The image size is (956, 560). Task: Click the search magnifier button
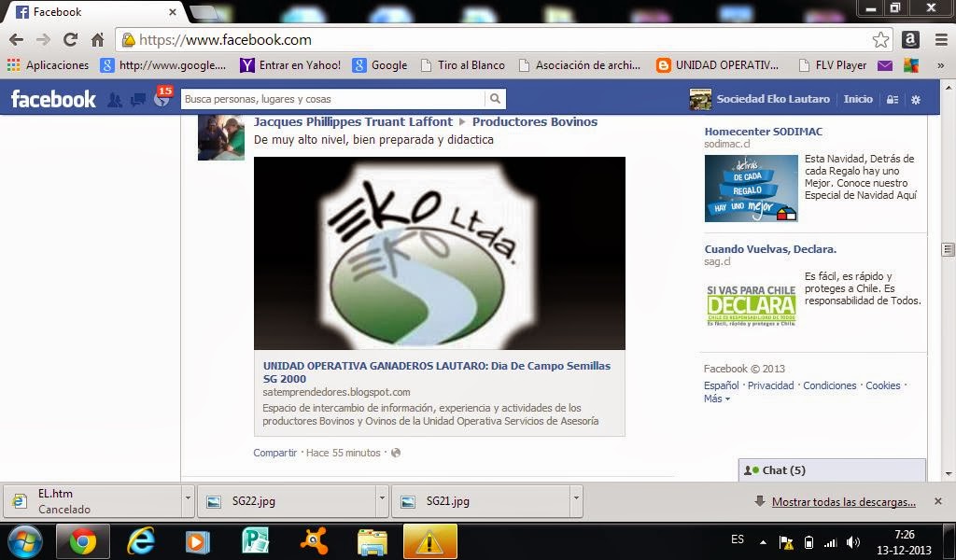click(x=495, y=99)
